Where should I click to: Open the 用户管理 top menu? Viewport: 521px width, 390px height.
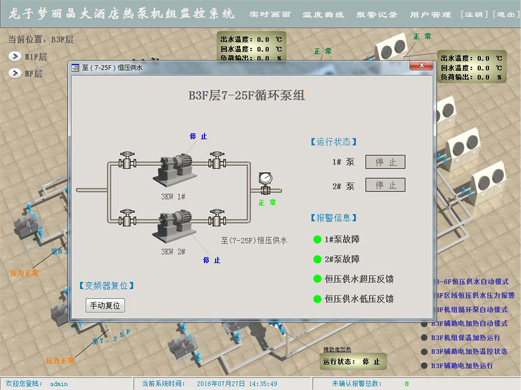click(x=430, y=14)
